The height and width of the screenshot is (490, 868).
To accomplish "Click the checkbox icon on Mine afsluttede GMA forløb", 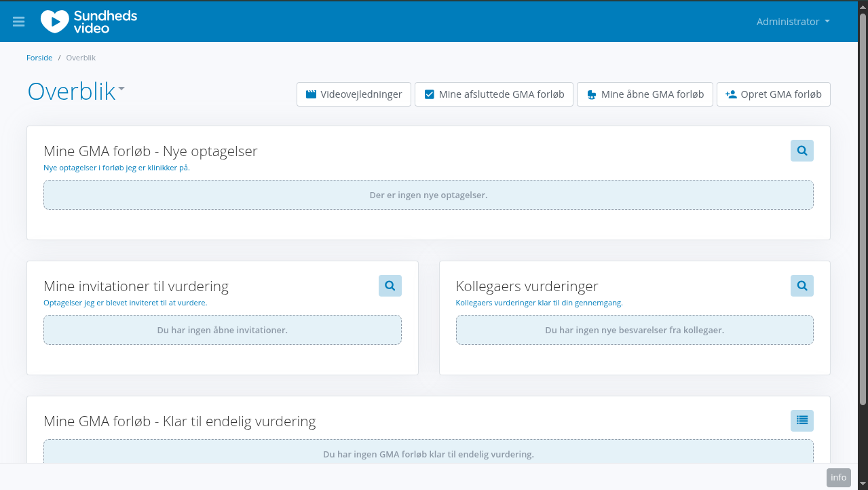I will (x=429, y=94).
